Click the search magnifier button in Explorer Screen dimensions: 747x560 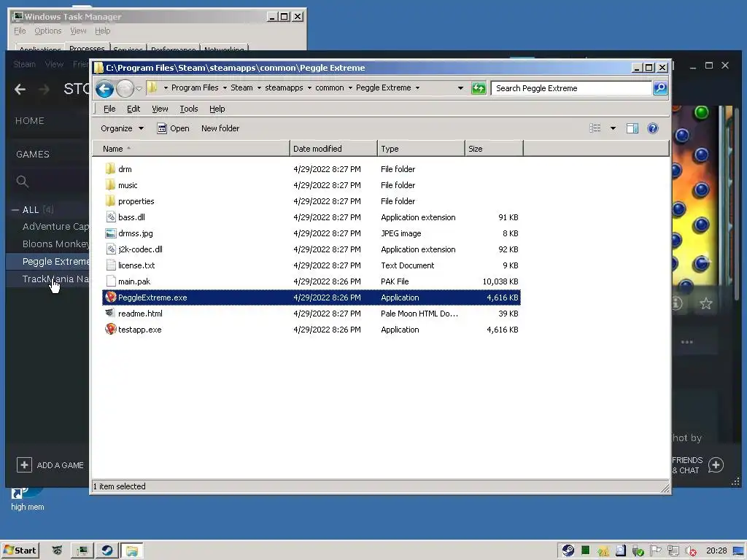pyautogui.click(x=659, y=88)
